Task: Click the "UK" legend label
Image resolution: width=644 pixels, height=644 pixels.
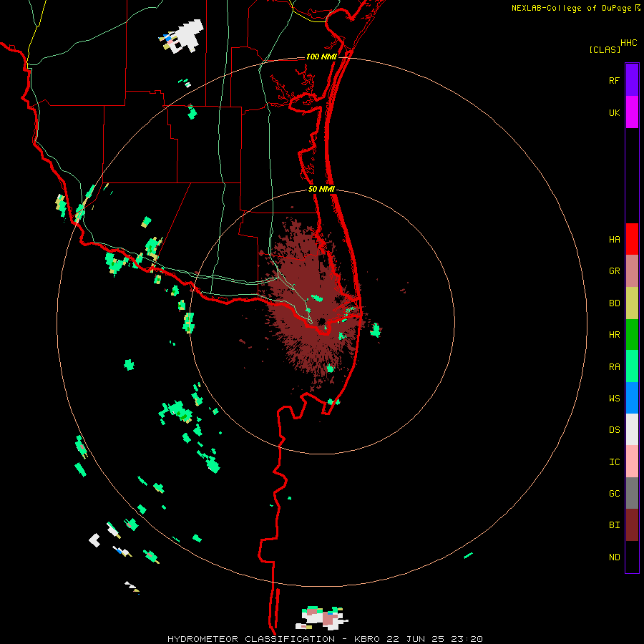Action: click(x=614, y=112)
